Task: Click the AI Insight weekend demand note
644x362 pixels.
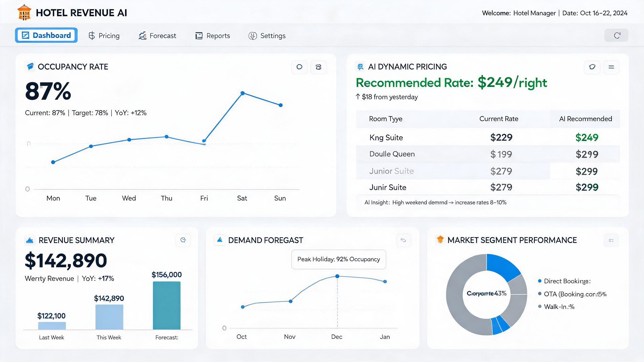Action: point(435,202)
